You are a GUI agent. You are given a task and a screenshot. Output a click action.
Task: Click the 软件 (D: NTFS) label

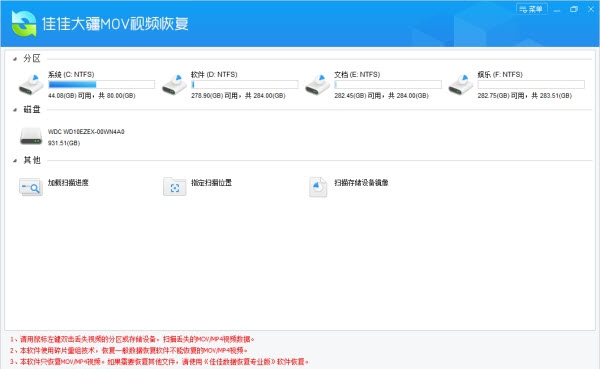point(214,75)
